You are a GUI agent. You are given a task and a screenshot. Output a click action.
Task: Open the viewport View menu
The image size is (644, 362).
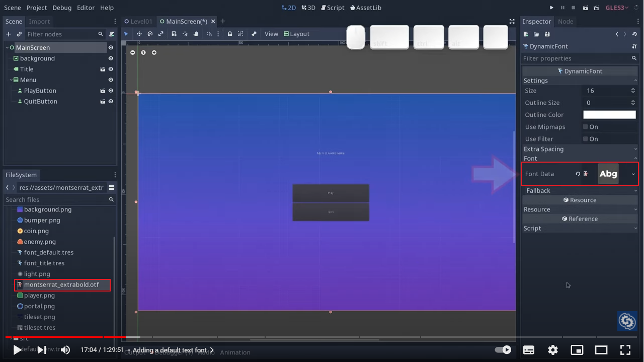point(271,34)
